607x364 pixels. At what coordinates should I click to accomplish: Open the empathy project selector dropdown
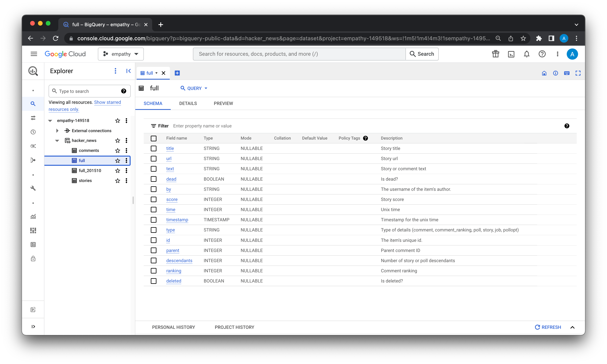pos(121,54)
